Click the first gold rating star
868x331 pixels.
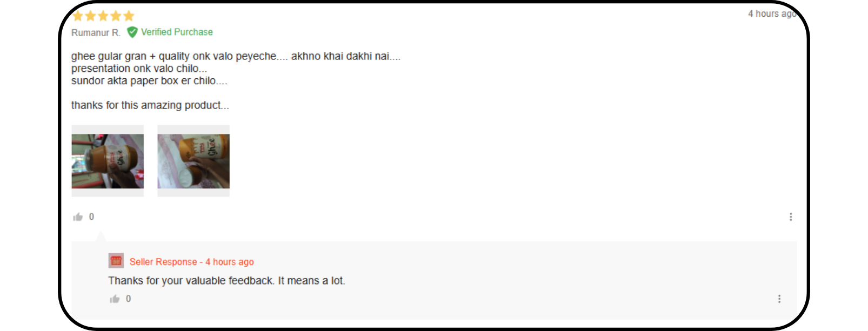pyautogui.click(x=78, y=16)
